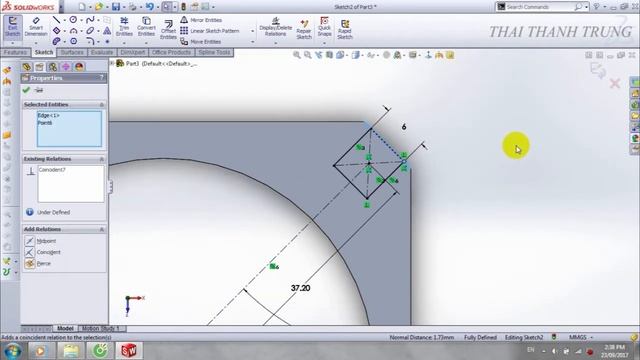640x360 pixels.
Task: Switch to the DimXpert tab
Action: coord(133,53)
